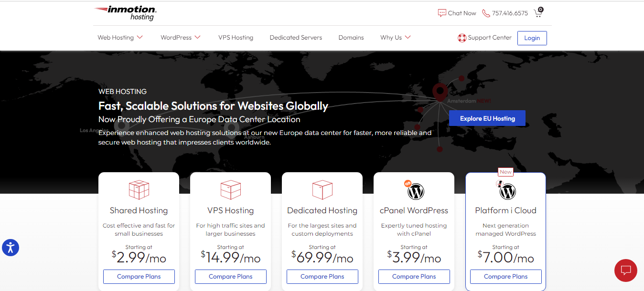The image size is (644, 291).
Task: Open the Dedicated Servers menu item
Action: tap(296, 38)
